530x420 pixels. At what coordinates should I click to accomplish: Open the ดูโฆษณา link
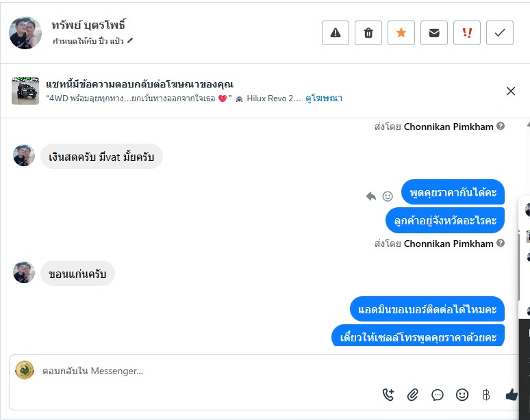pos(324,99)
